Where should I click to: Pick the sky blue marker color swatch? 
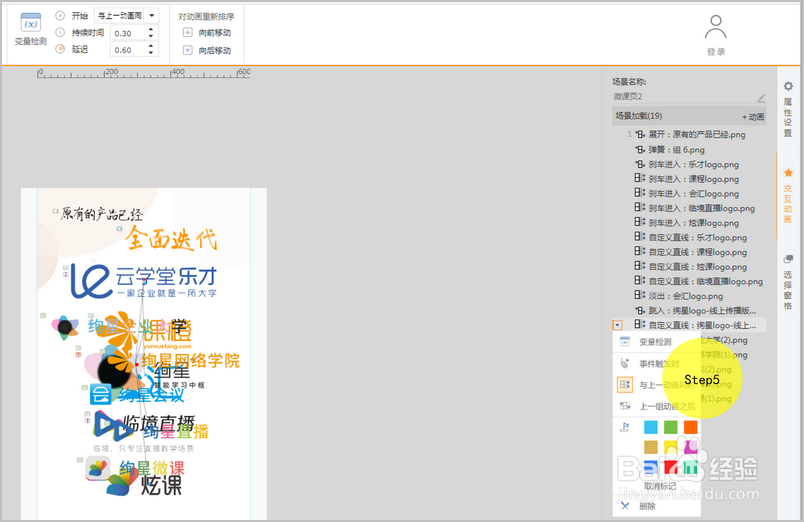click(x=651, y=427)
